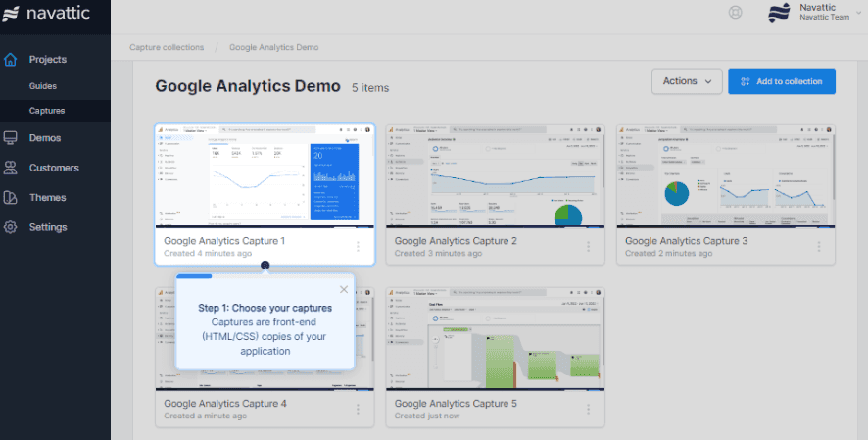The height and width of the screenshot is (440, 868).
Task: Click Google Analytics Capture 2 title
Action: pos(456,241)
